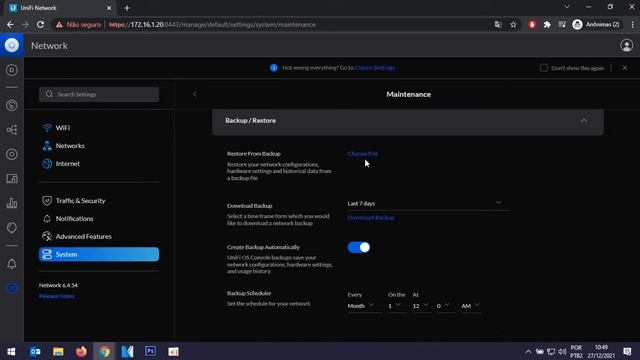Image resolution: width=640 pixels, height=360 pixels.
Task: Check the Don't show this again box
Action: pos(544,68)
